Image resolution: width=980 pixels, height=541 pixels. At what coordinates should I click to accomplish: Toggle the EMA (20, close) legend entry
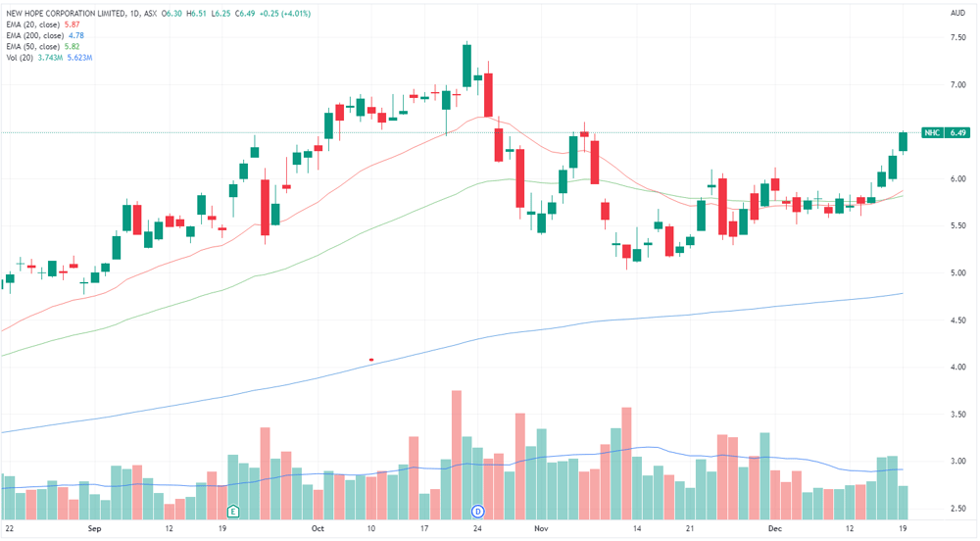tap(43, 25)
